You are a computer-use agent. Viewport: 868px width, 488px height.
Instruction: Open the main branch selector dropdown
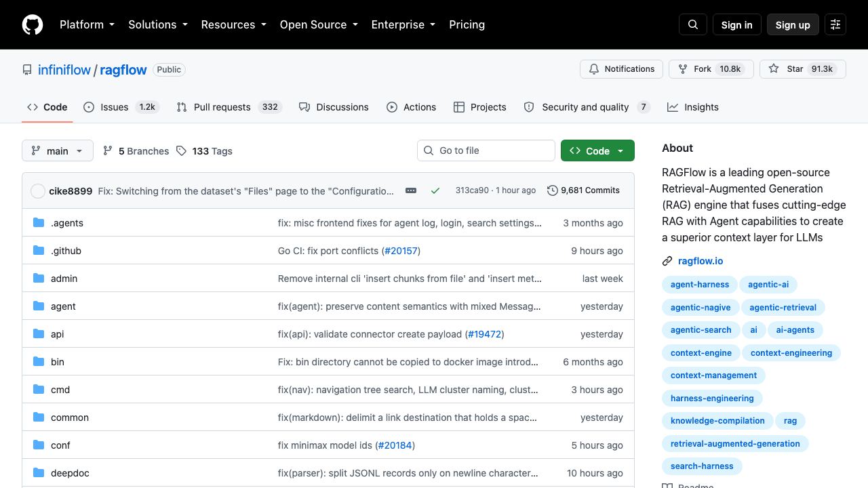57,150
